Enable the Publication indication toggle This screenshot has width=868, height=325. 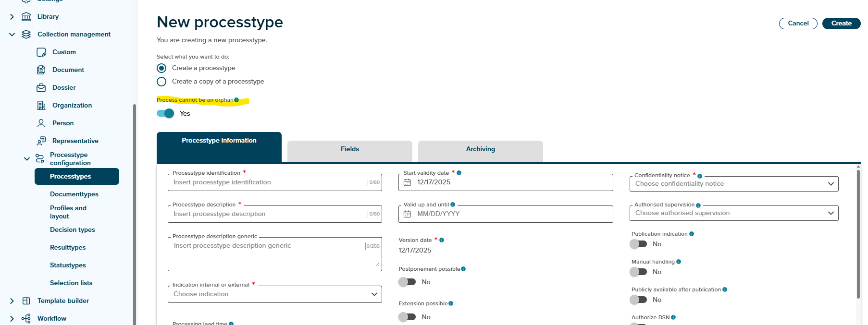pos(639,244)
